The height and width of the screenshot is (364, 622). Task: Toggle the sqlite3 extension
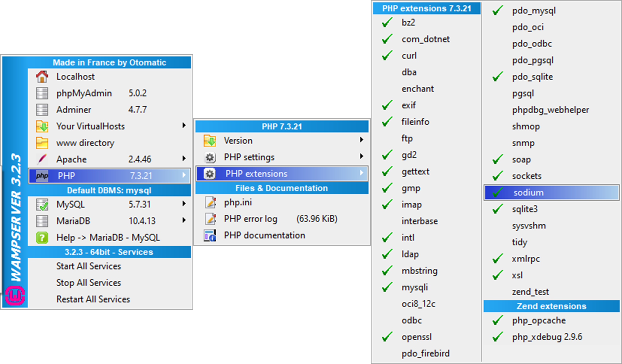pos(551,209)
